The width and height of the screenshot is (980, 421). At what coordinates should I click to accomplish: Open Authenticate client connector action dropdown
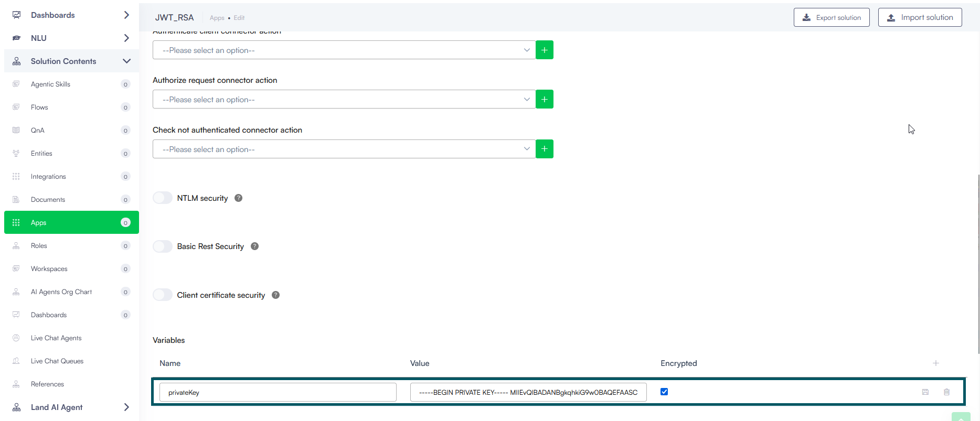344,50
